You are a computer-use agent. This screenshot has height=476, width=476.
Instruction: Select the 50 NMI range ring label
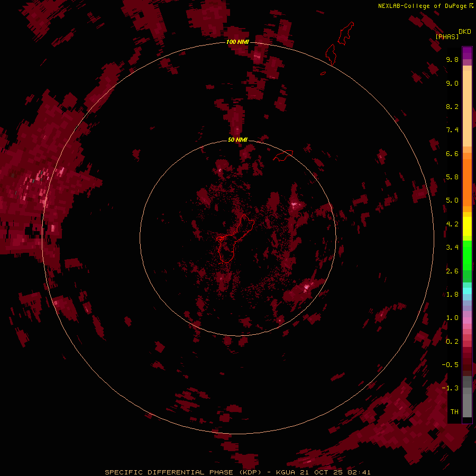point(237,140)
